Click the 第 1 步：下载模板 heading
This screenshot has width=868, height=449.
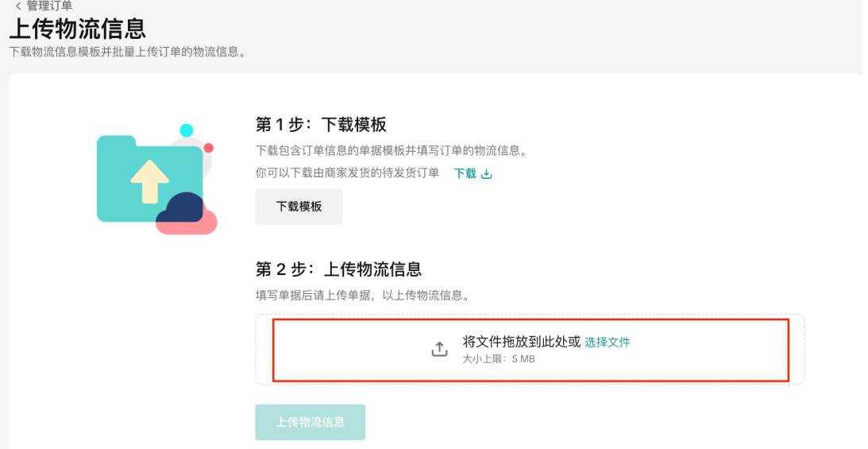coord(321,125)
